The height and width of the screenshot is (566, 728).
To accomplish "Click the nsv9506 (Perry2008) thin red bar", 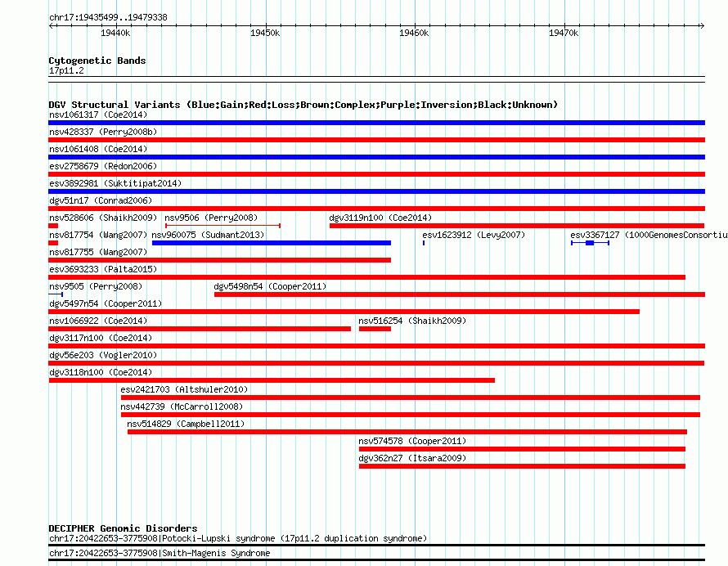I will (x=222, y=226).
